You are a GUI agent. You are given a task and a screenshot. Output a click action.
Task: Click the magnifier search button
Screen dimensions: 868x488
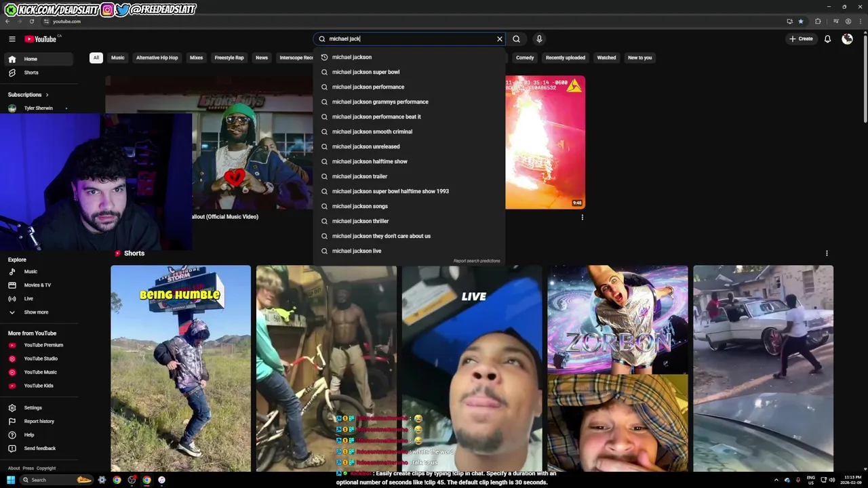tap(517, 39)
